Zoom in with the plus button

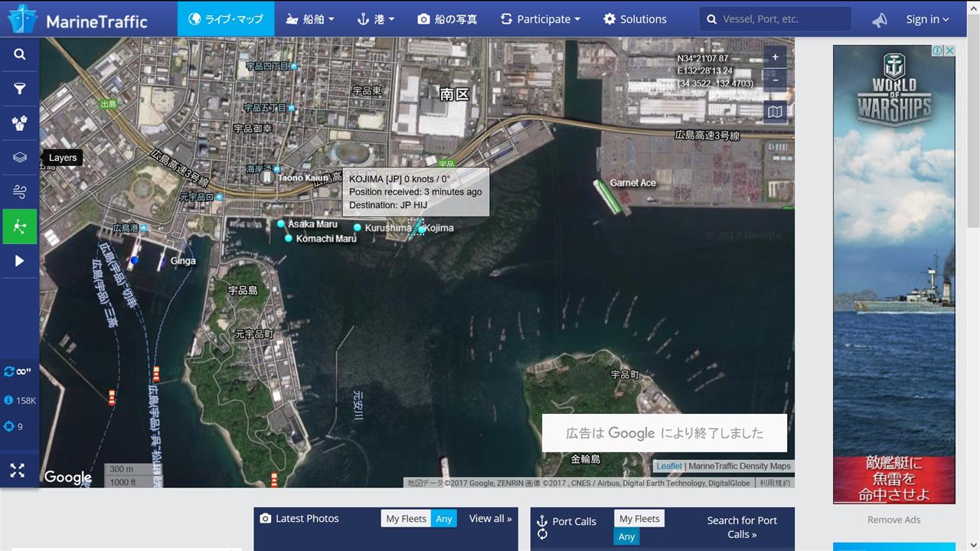(775, 57)
